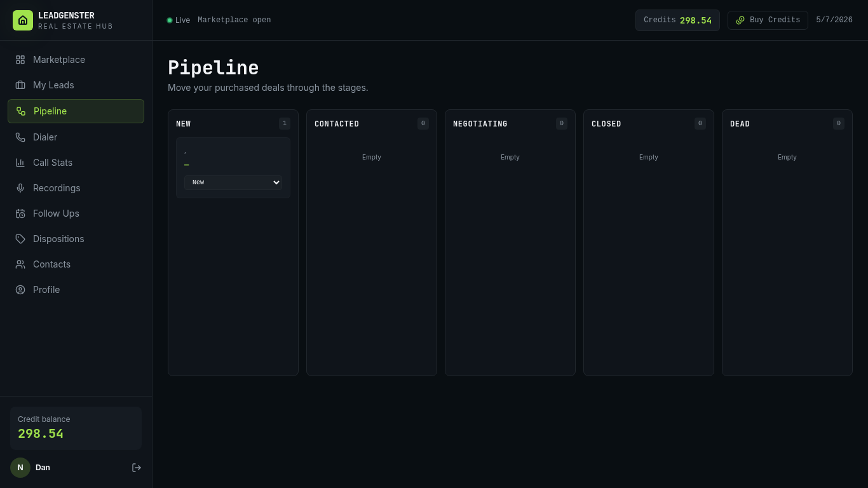Open the Recordings page
The height and width of the screenshot is (488, 868).
tap(76, 188)
